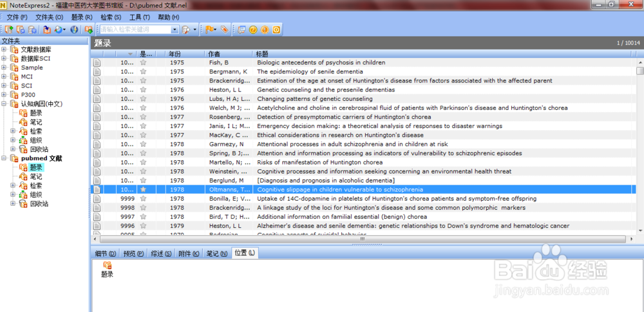Screen dimensions: 644x312
Task: Click the horizontal scrollbar of the reference list
Action: point(363,239)
